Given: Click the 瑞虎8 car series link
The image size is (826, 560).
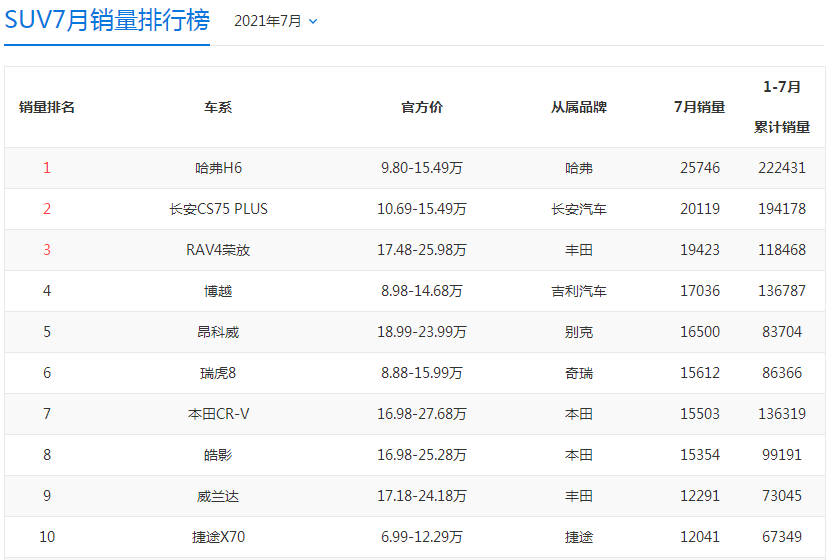Looking at the screenshot, I should pos(219,373).
